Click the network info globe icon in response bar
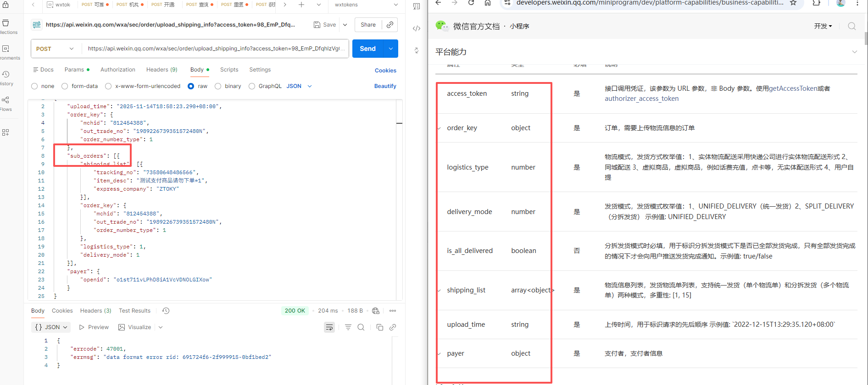868x385 pixels. [x=376, y=311]
